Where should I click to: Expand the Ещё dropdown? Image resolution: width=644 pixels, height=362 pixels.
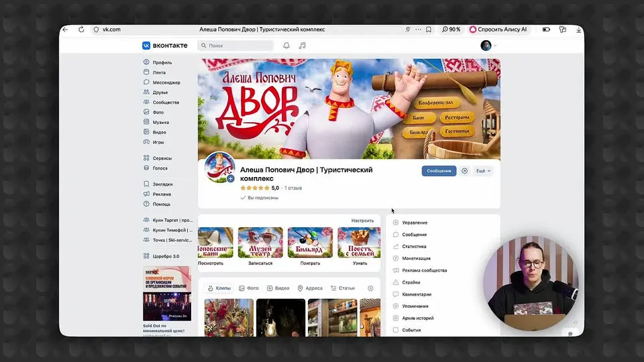pyautogui.click(x=484, y=171)
